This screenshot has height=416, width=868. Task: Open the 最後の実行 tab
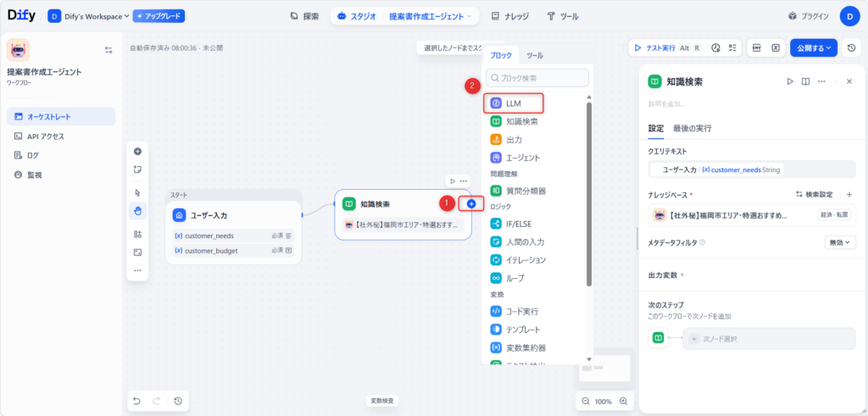pyautogui.click(x=692, y=128)
